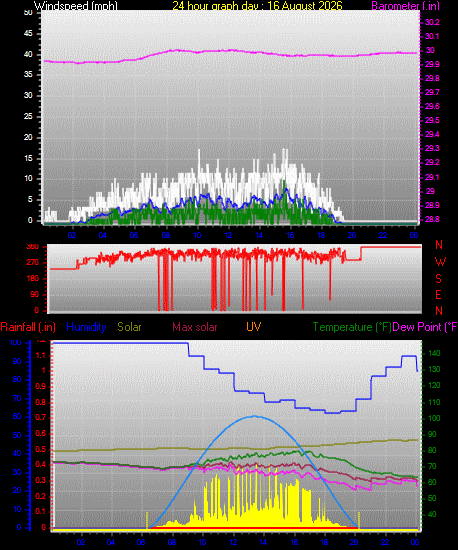Viewport: 458px width, 550px height.
Task: Click the 12 hour tick on wind graph
Action: (x=228, y=235)
